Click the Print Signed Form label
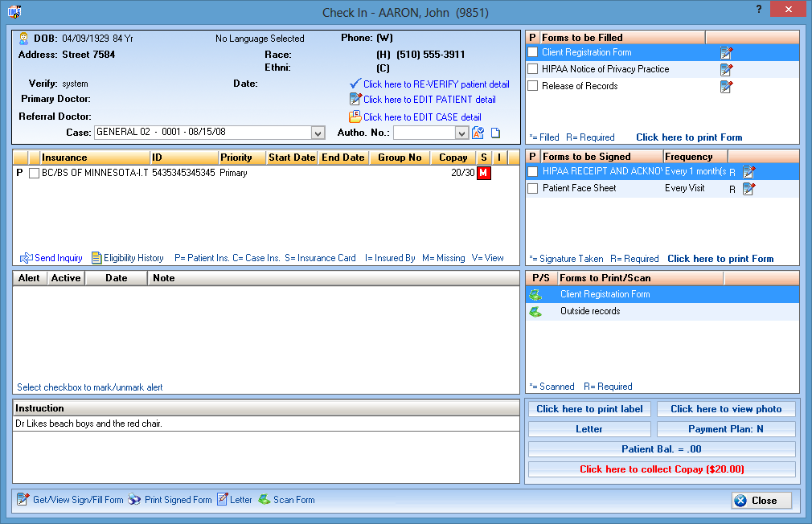This screenshot has height=524, width=812. [x=178, y=500]
